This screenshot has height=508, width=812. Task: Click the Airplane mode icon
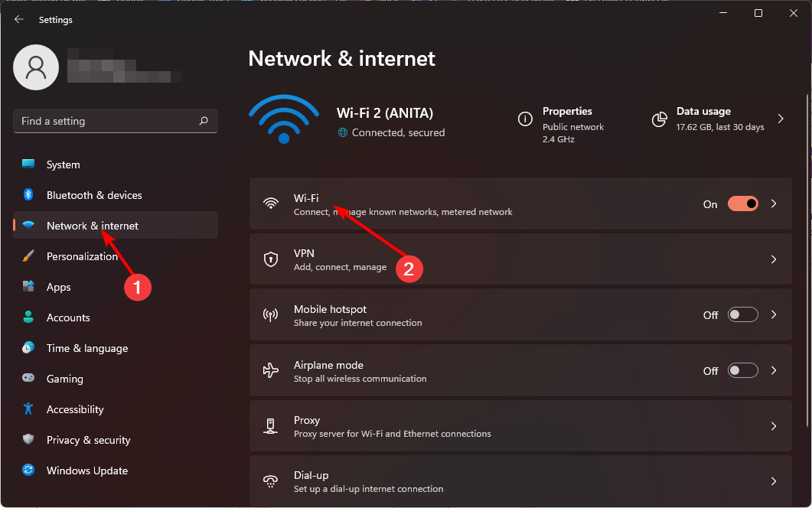pos(271,370)
